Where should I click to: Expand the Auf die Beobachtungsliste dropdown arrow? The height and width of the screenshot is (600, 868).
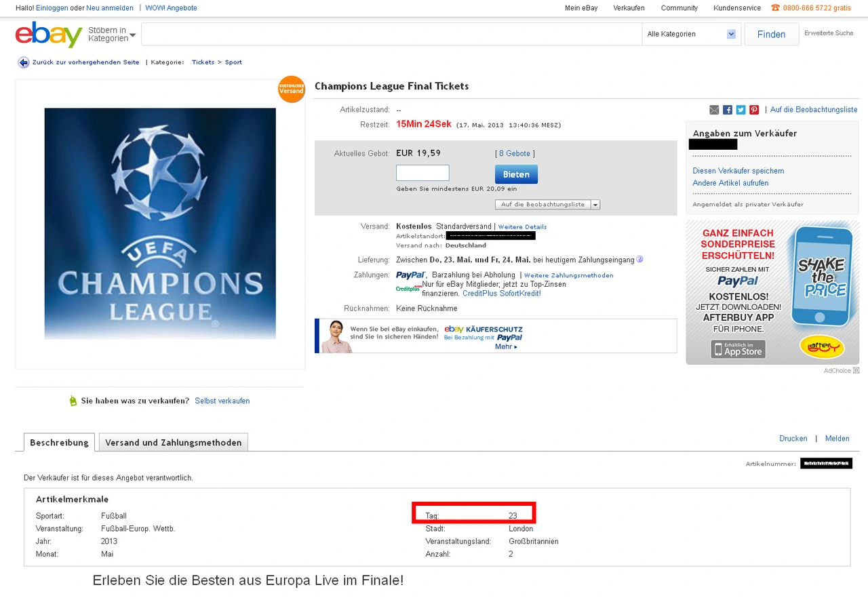tap(595, 205)
